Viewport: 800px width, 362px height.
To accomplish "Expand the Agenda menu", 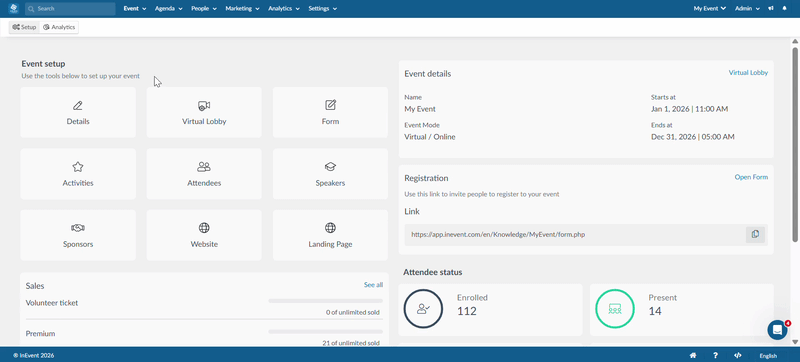I will (169, 9).
